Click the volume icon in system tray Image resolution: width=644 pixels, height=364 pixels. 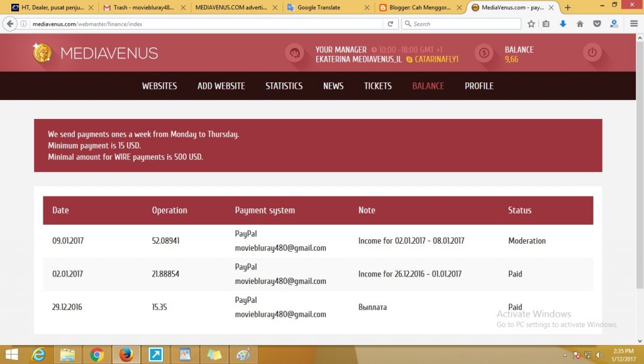pos(599,355)
